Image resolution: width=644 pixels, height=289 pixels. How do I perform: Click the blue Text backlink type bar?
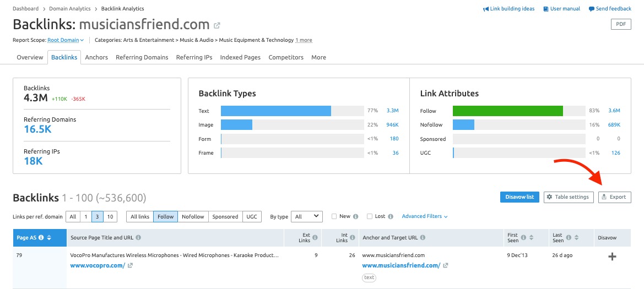(276, 111)
